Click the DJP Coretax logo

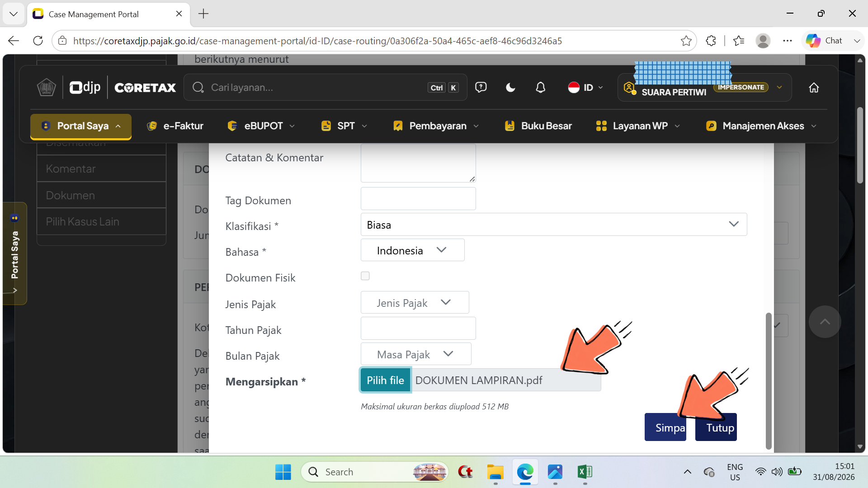pos(107,87)
